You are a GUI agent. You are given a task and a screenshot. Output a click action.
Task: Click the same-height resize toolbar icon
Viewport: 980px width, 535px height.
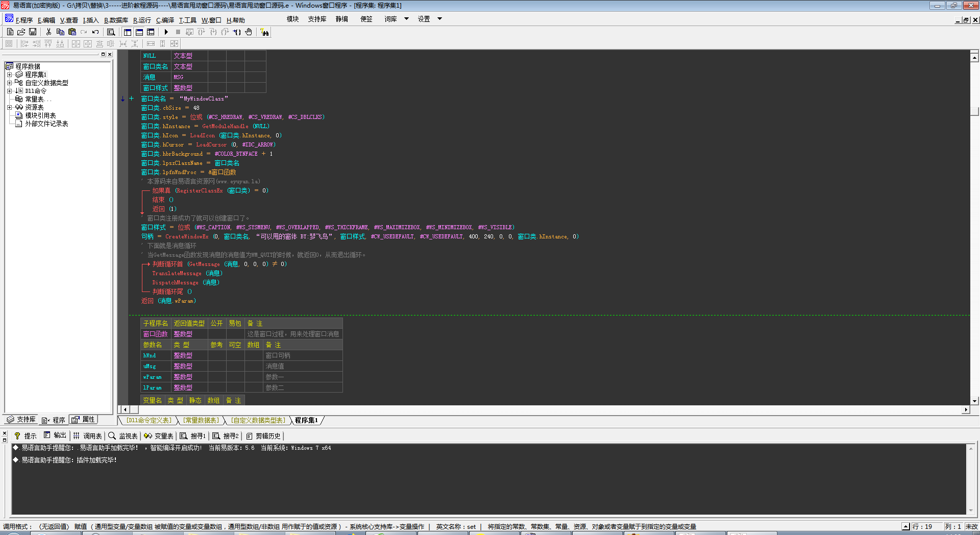point(163,44)
